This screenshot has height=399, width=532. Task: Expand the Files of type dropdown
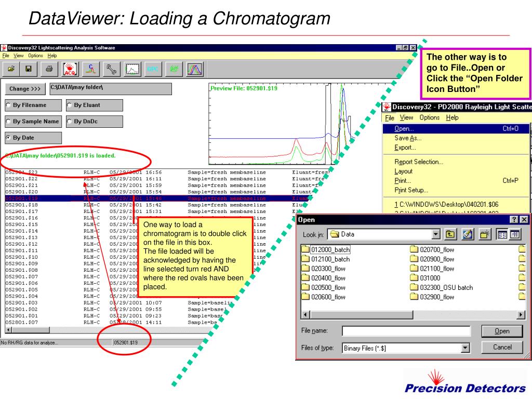coord(465,348)
